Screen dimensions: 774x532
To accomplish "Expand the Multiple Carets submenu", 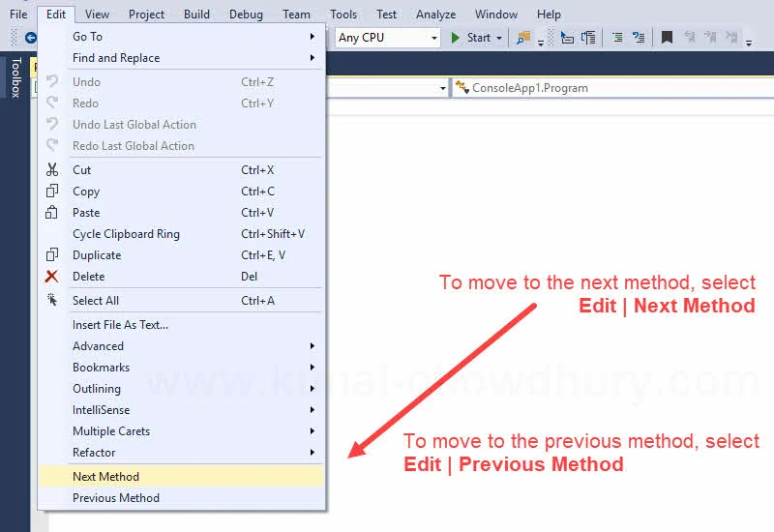I will pos(181,430).
